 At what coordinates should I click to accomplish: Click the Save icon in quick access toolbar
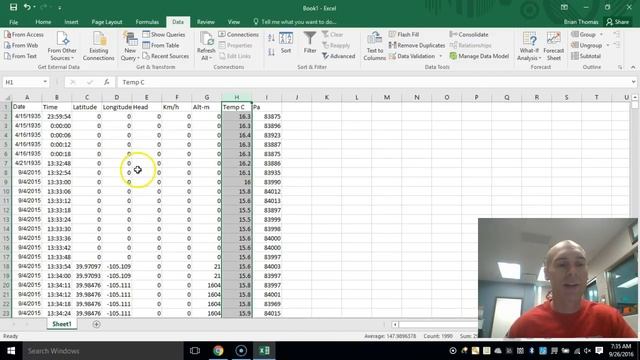point(13,7)
